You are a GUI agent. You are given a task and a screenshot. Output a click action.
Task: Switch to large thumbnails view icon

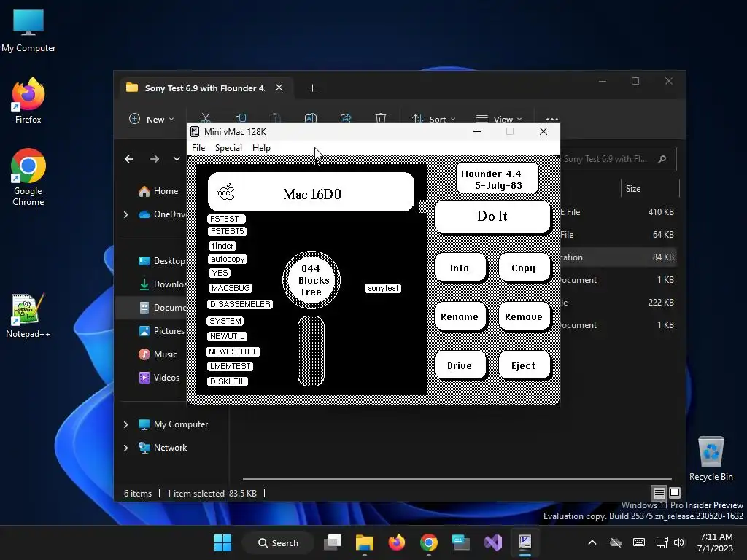coord(675,493)
